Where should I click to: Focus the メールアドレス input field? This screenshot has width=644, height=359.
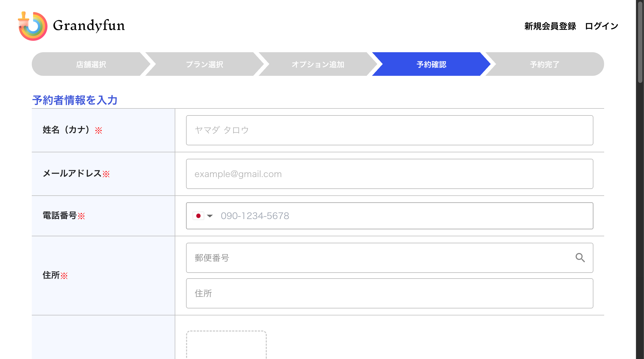click(390, 174)
